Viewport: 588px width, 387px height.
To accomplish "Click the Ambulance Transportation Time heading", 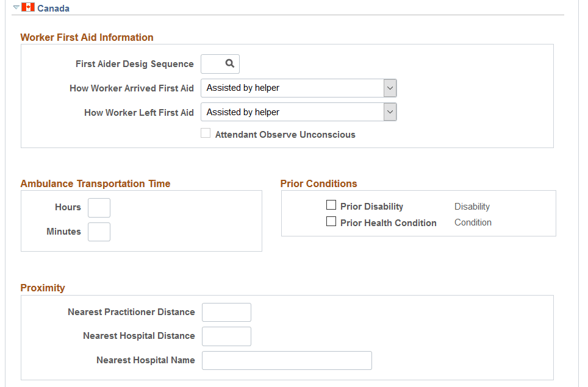I will pos(95,184).
